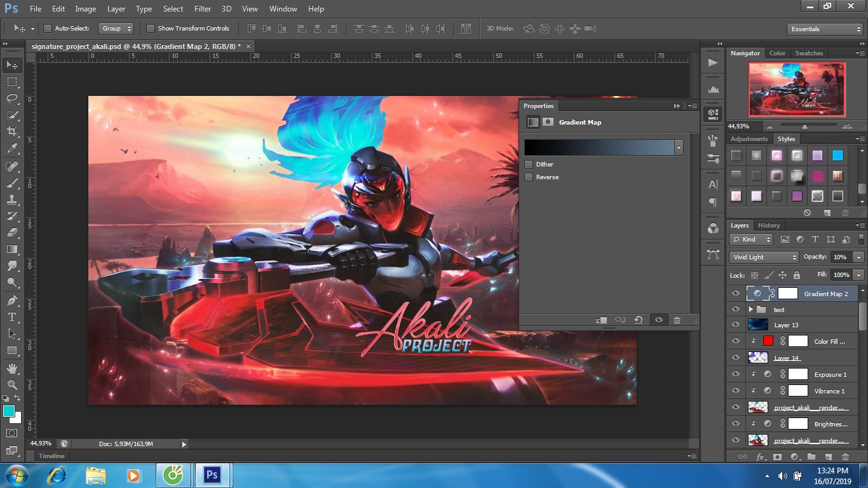Select the Lasso tool
Viewport: 868px width, 488px height.
[x=12, y=98]
